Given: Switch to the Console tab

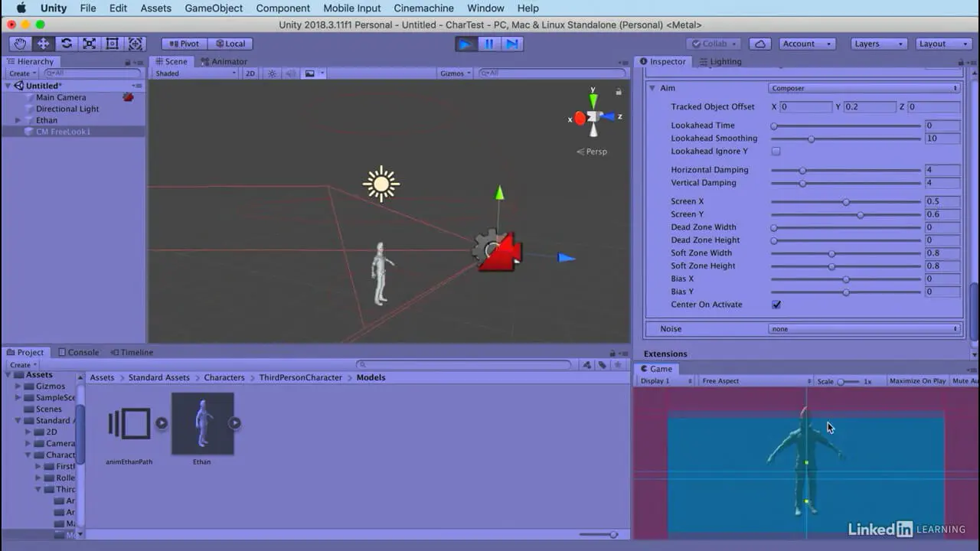Looking at the screenshot, I should [78, 353].
